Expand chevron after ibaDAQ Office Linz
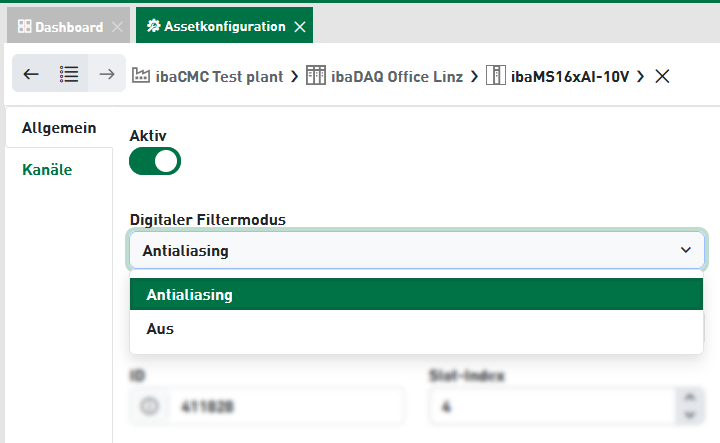 click(x=474, y=77)
